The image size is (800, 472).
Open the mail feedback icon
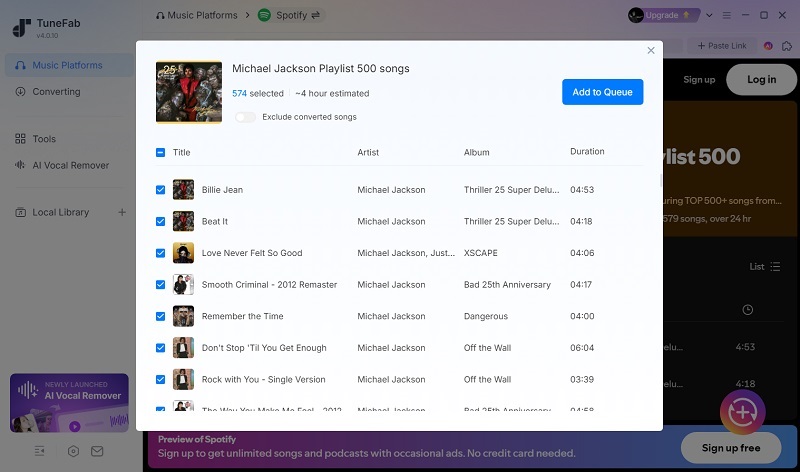point(97,451)
